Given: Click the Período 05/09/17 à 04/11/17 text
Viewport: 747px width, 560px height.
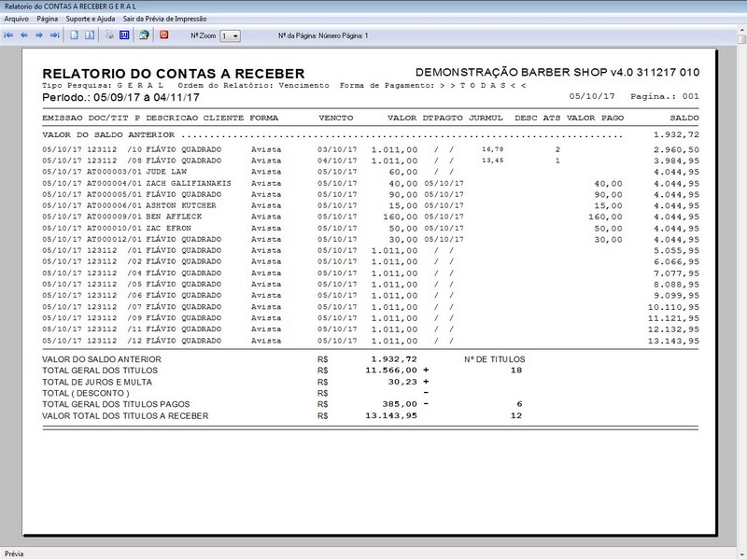Looking at the screenshot, I should (120, 97).
